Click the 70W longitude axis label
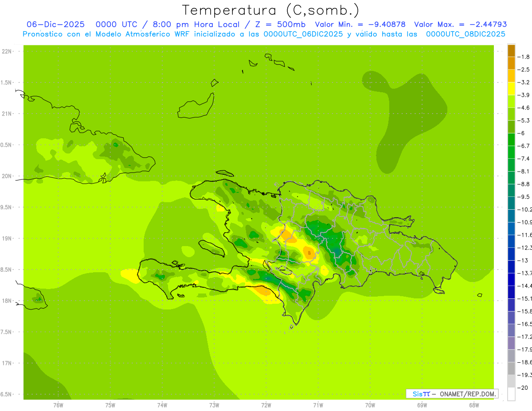Viewport: 532px width, 411px height. tap(370, 405)
